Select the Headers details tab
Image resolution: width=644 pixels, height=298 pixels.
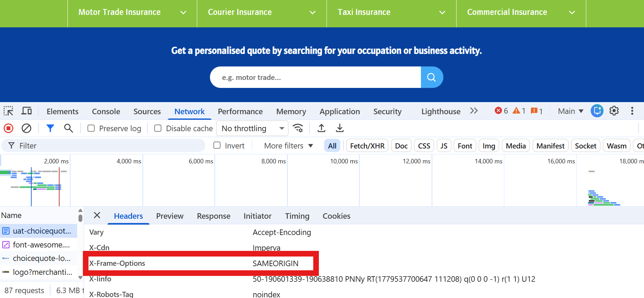(128, 216)
